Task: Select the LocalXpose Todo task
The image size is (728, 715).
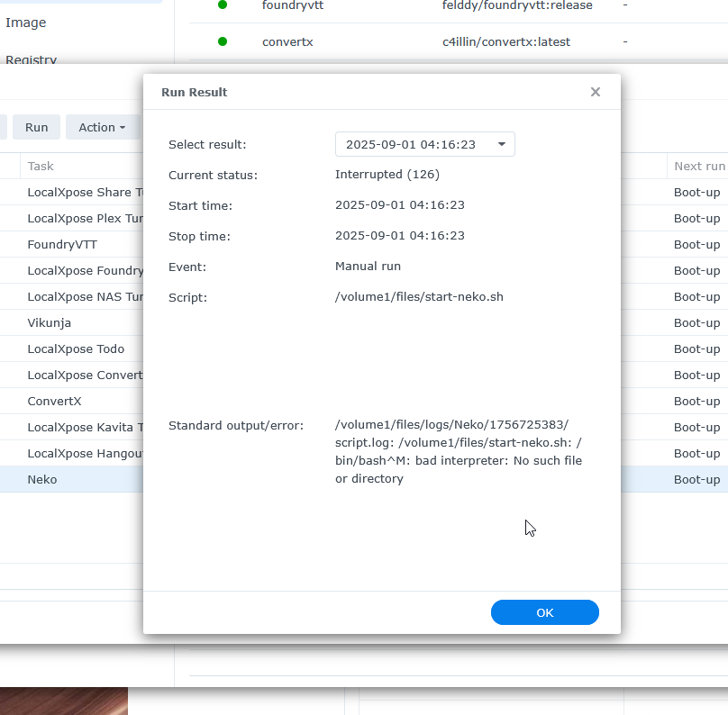Action: 76,348
